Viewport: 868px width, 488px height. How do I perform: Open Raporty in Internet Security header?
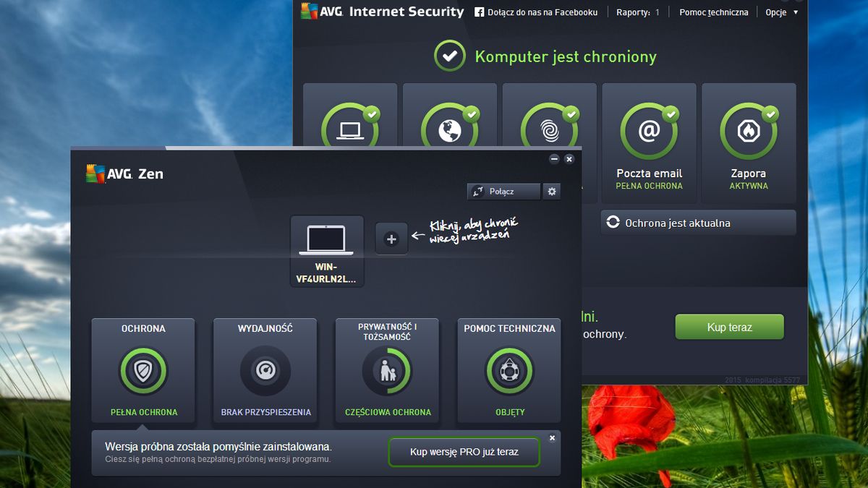tap(638, 12)
